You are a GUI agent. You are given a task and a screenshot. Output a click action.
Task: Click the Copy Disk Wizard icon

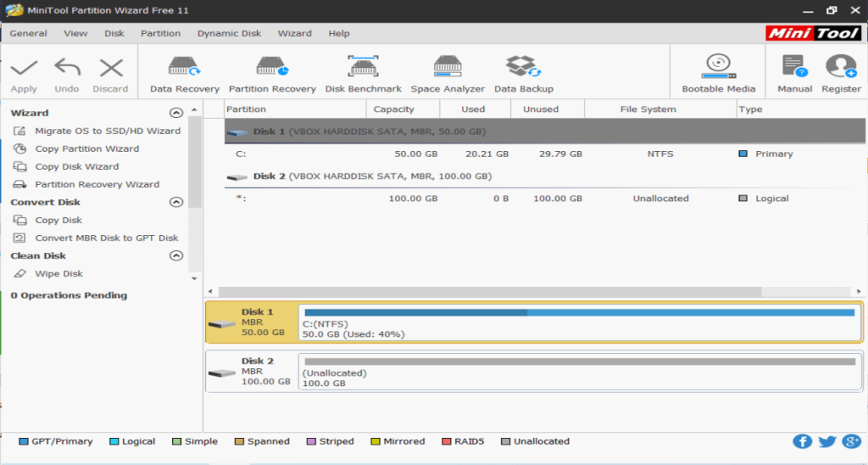19,166
